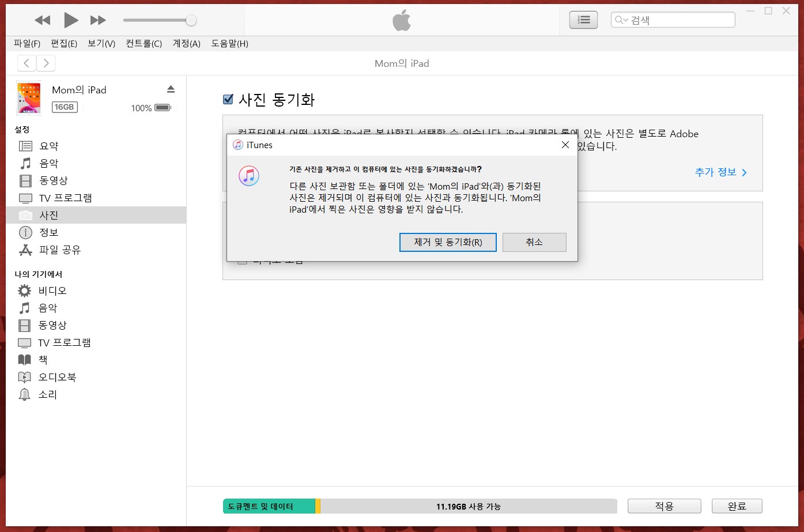The height and width of the screenshot is (532, 804).
Task: Open the 오디오북 audiobook icon
Action: click(24, 377)
